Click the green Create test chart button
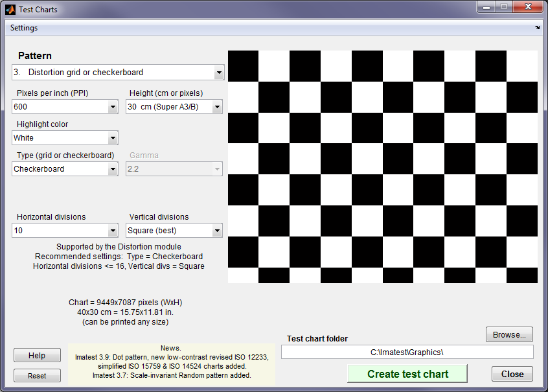 pyautogui.click(x=407, y=374)
